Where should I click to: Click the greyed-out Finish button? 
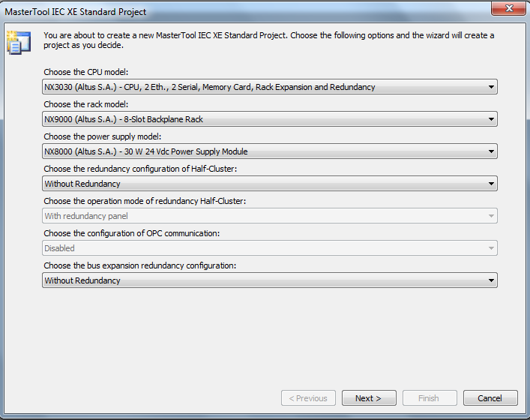430,398
